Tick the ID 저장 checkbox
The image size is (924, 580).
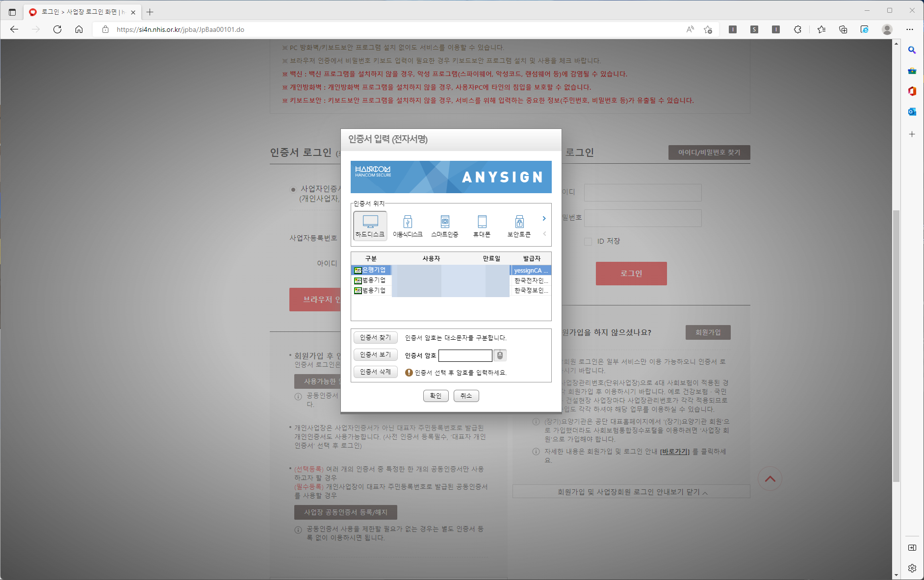[588, 242]
